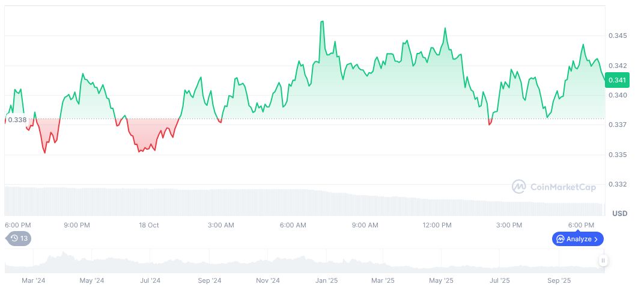Click the 9:00 PM time axis label
The width and height of the screenshot is (644, 287).
[77, 225]
